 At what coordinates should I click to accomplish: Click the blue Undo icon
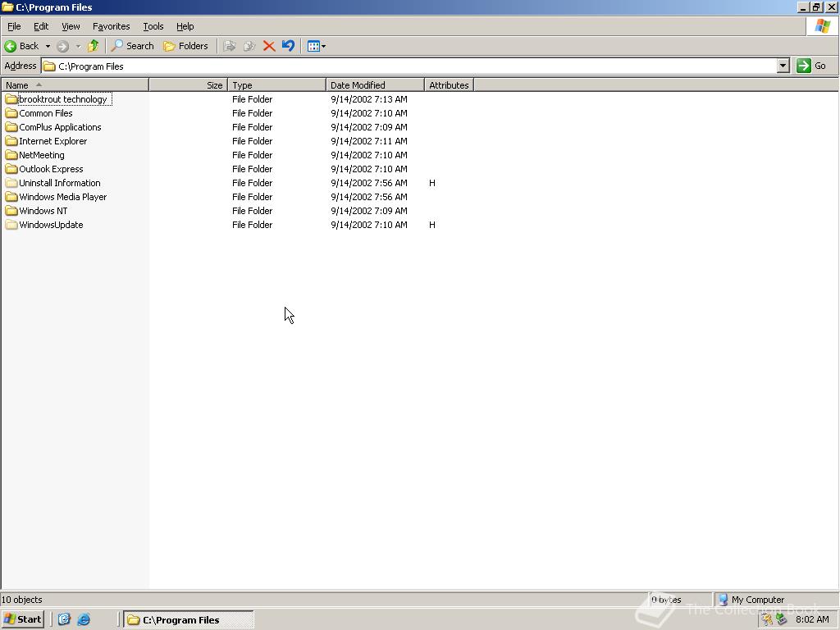tap(288, 46)
